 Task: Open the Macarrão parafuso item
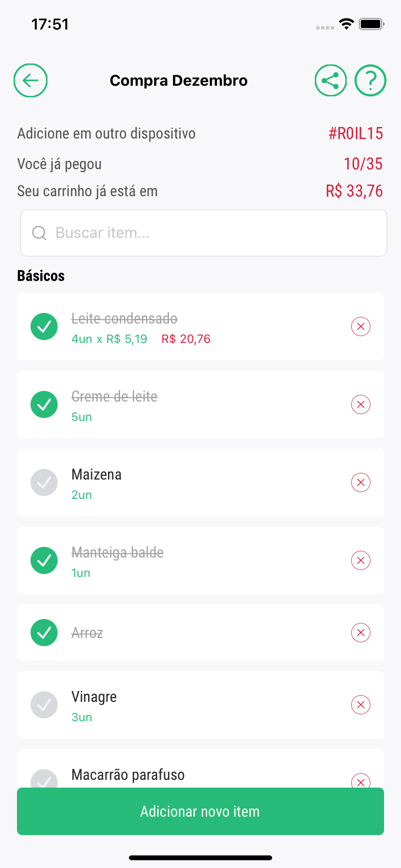[x=128, y=775]
